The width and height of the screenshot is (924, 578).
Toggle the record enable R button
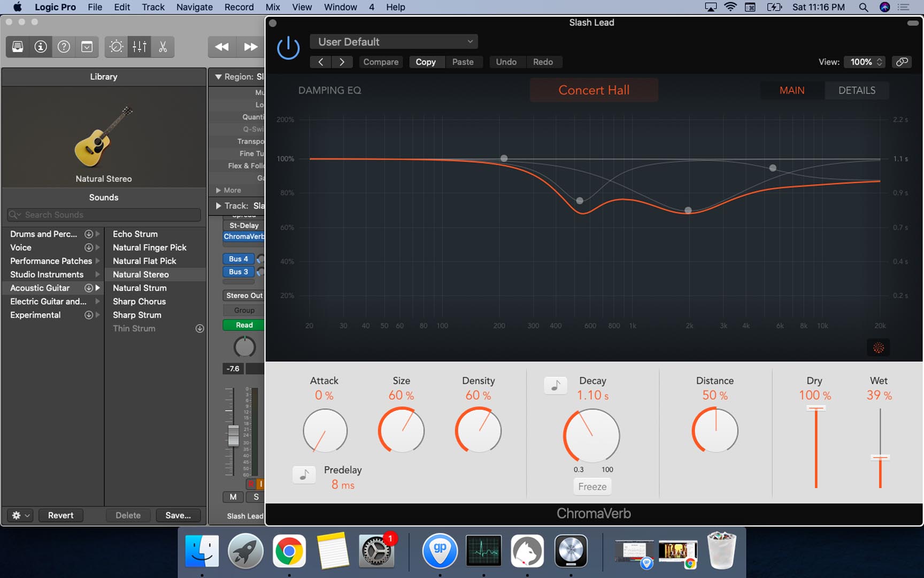tap(250, 483)
